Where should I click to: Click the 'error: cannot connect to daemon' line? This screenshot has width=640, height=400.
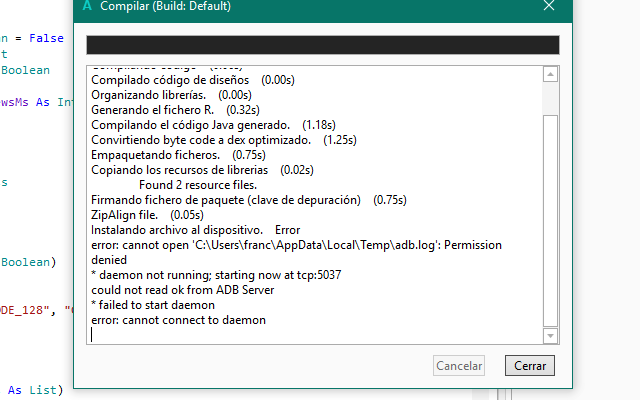coord(179,320)
